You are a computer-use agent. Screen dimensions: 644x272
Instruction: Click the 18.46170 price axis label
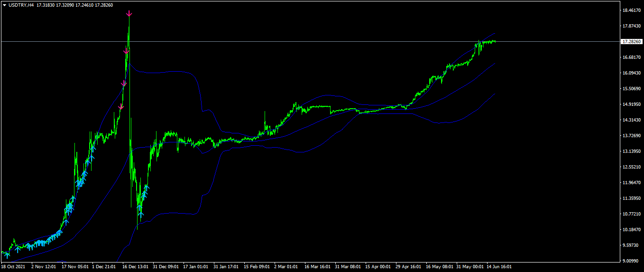[x=632, y=10]
